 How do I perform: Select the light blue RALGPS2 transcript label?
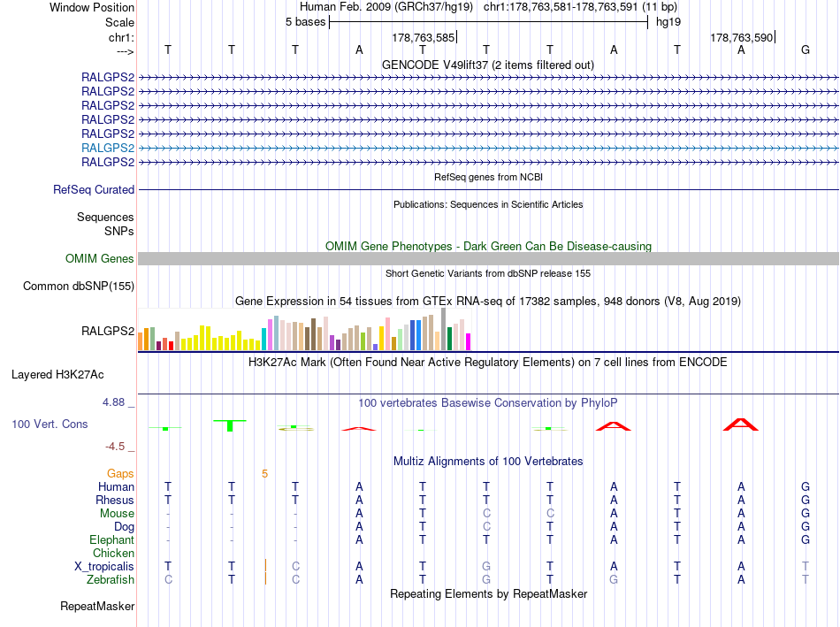[x=108, y=148]
